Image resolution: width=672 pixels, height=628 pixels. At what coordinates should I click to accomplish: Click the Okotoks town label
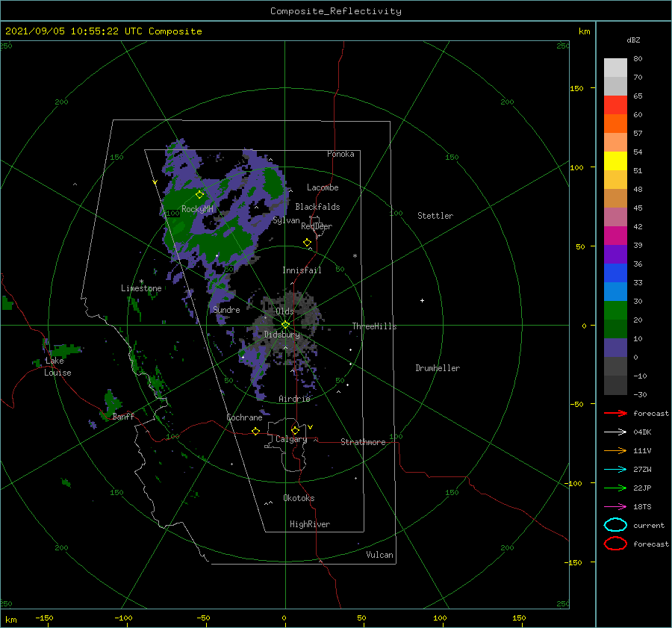pos(299,498)
